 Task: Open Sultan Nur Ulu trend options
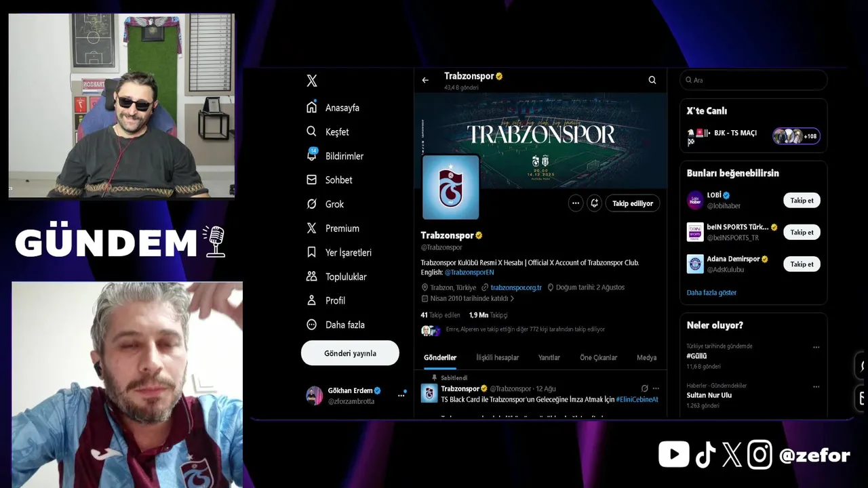[816, 387]
